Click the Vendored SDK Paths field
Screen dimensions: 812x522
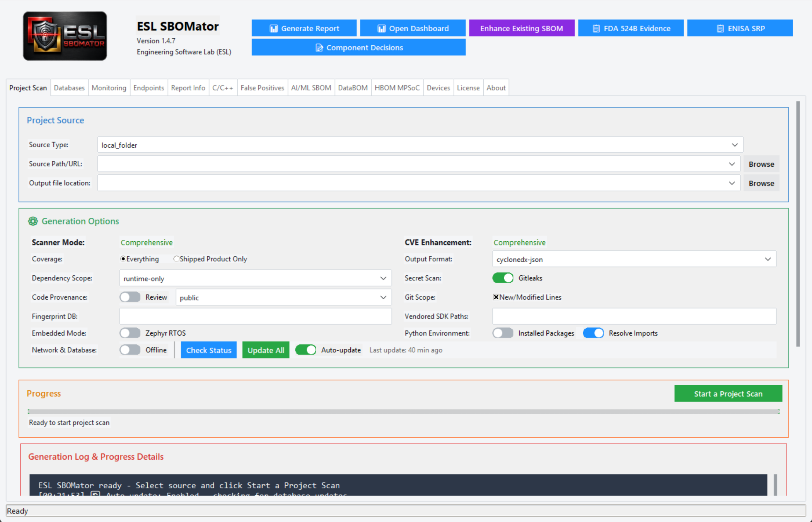(x=634, y=316)
